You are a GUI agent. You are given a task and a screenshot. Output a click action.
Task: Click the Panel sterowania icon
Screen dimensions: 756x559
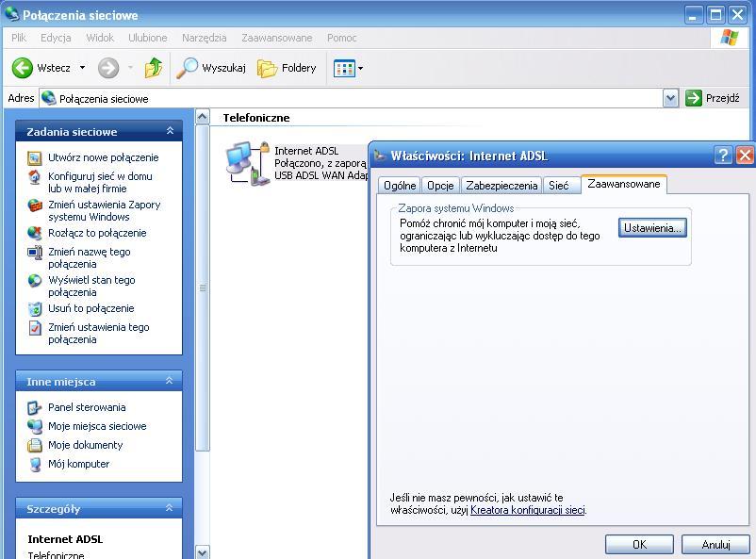coord(35,408)
